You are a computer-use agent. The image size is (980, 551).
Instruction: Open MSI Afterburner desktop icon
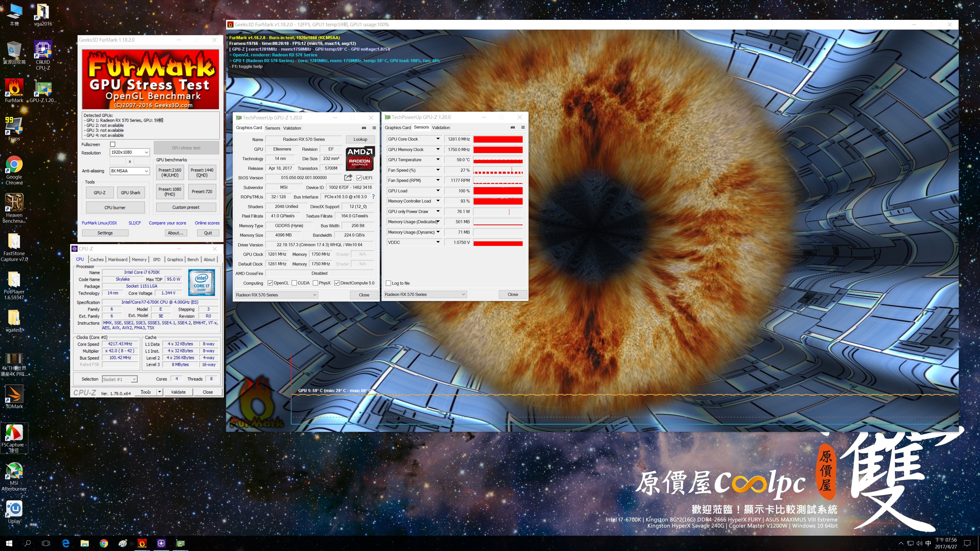pyautogui.click(x=14, y=476)
